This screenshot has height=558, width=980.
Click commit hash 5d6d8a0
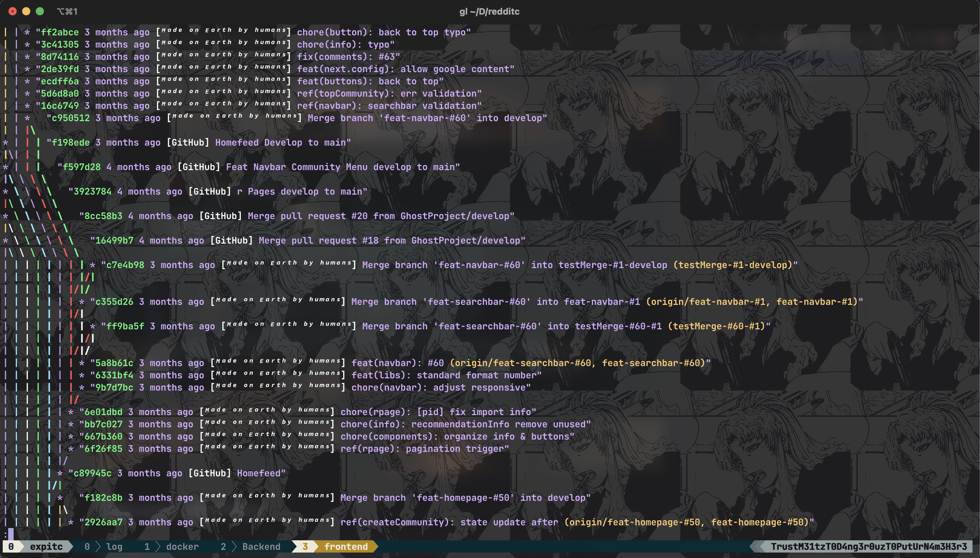pyautogui.click(x=60, y=94)
